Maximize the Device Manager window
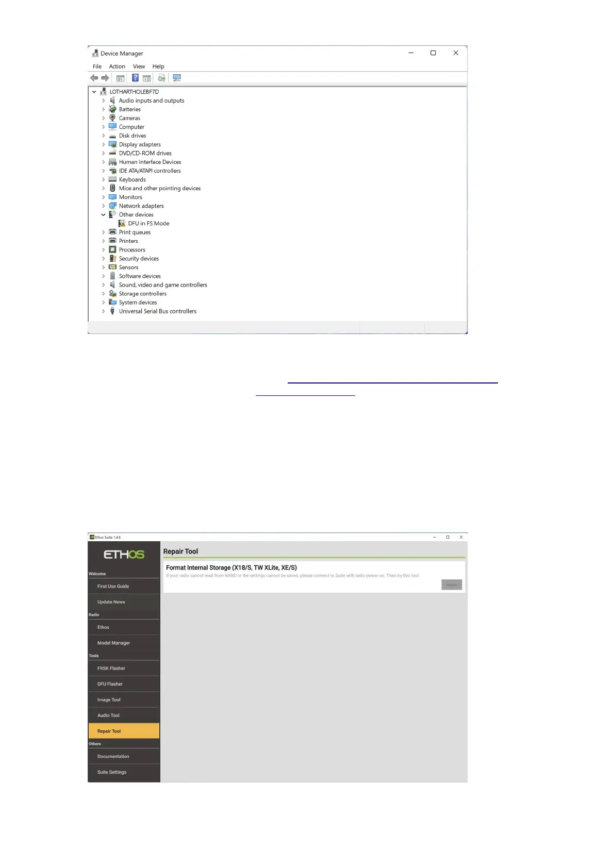This screenshot has width=614, height=868. click(433, 53)
